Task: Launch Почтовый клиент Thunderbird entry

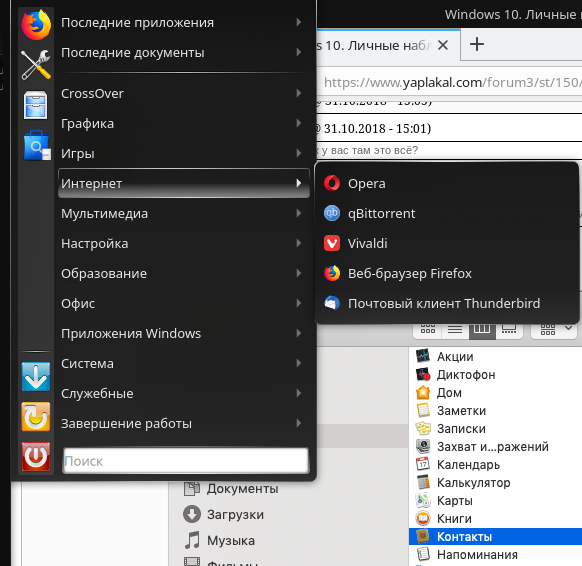Action: point(447,303)
